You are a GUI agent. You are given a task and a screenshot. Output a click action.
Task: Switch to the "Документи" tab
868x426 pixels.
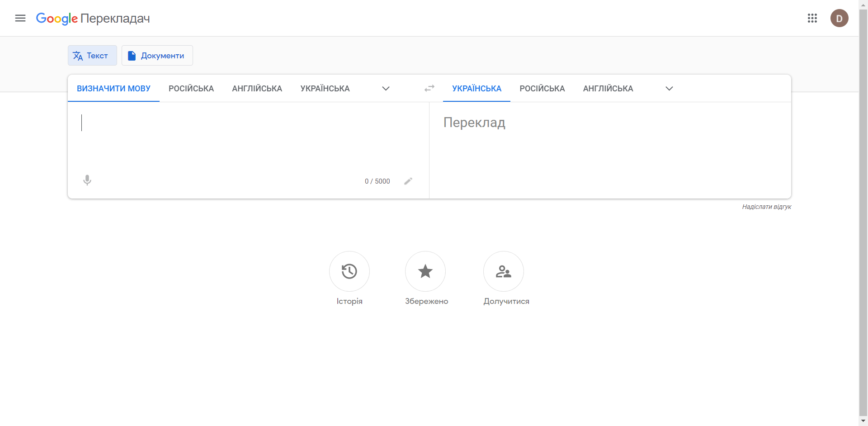pos(157,55)
